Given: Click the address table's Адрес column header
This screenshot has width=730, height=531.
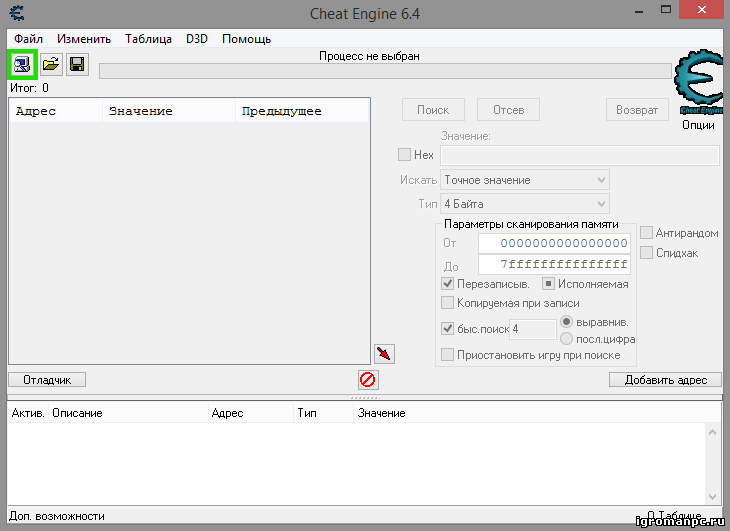Looking at the screenshot, I should 250,413.
